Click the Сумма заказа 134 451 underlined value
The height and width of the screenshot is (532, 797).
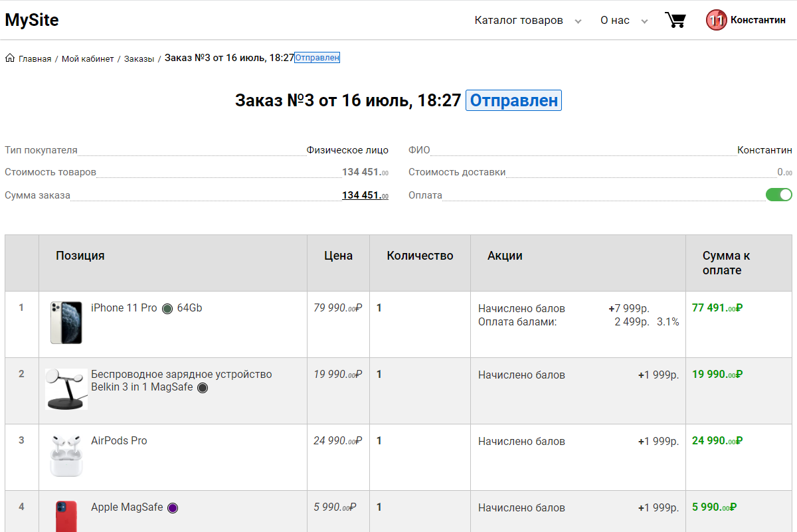pyautogui.click(x=365, y=195)
